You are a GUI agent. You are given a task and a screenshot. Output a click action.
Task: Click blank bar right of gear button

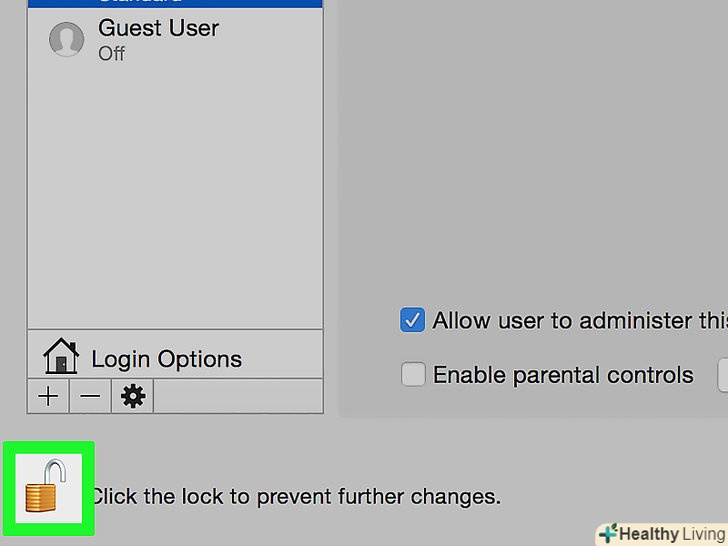tap(238, 397)
